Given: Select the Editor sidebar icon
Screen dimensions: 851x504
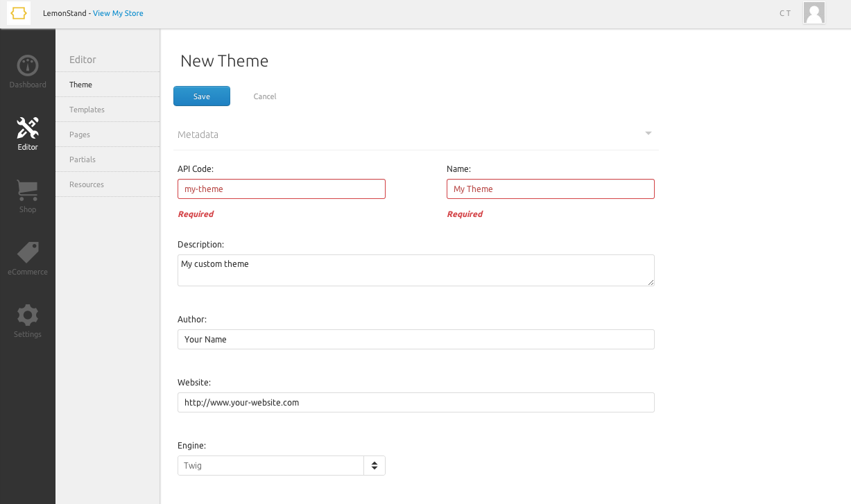Looking at the screenshot, I should pyautogui.click(x=27, y=132).
